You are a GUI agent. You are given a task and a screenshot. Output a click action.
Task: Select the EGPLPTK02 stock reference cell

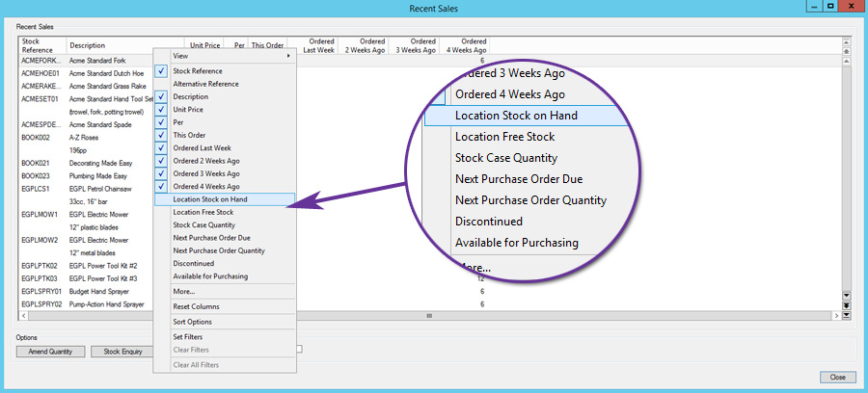tap(40, 265)
